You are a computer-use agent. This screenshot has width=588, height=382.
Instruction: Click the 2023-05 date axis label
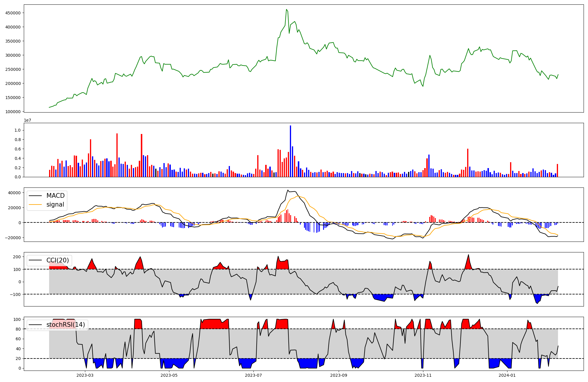(169, 375)
